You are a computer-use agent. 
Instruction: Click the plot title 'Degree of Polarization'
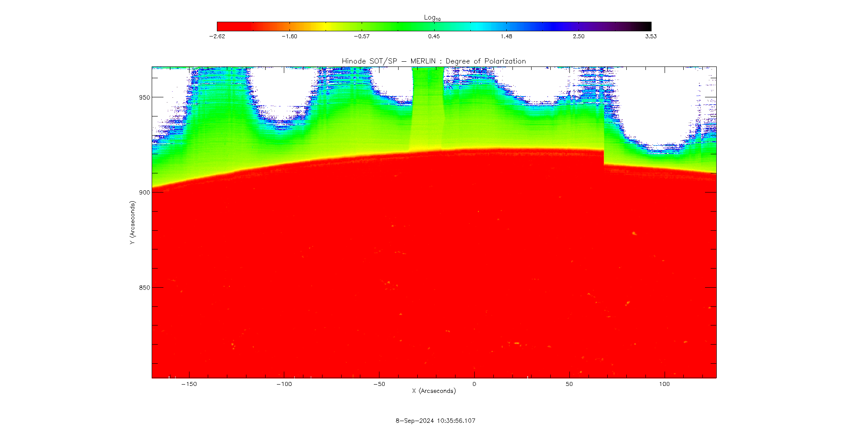click(x=434, y=61)
